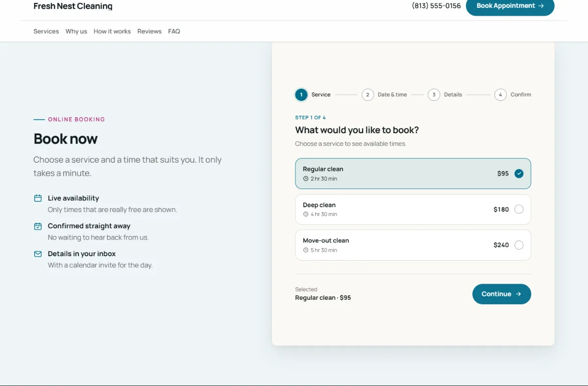This screenshot has height=386, width=588.
Task: Click 'Choose a service to see available times.'
Action: (351, 144)
